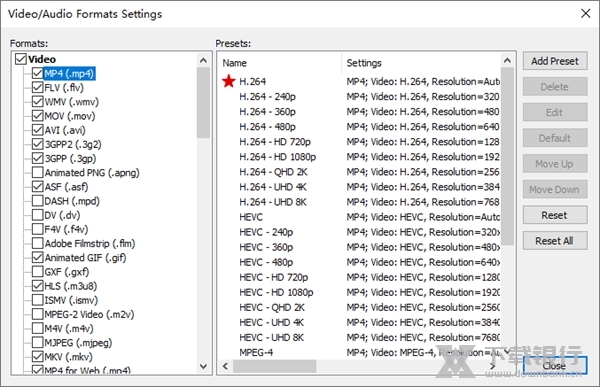Enable the Animated PNG (.apng) checkbox

pos(38,172)
